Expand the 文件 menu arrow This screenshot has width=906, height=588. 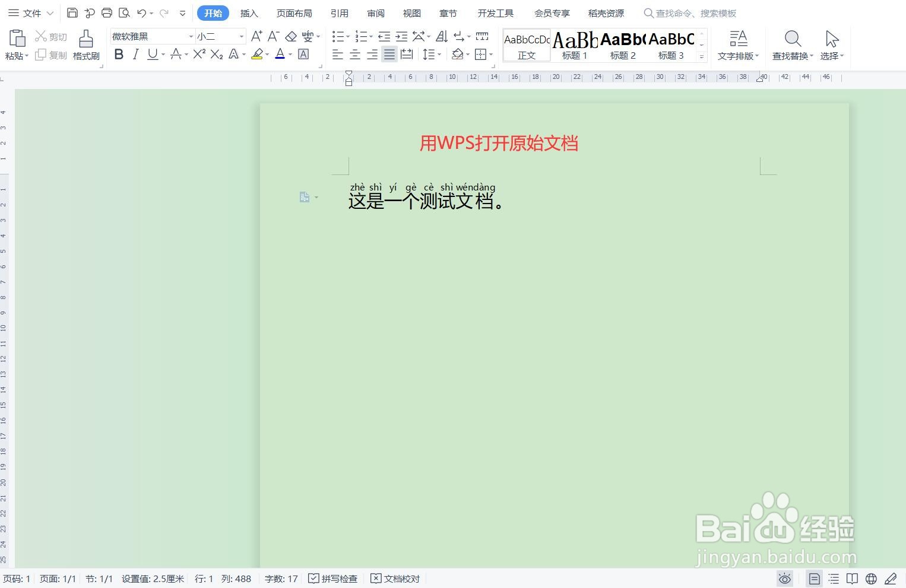click(50, 13)
